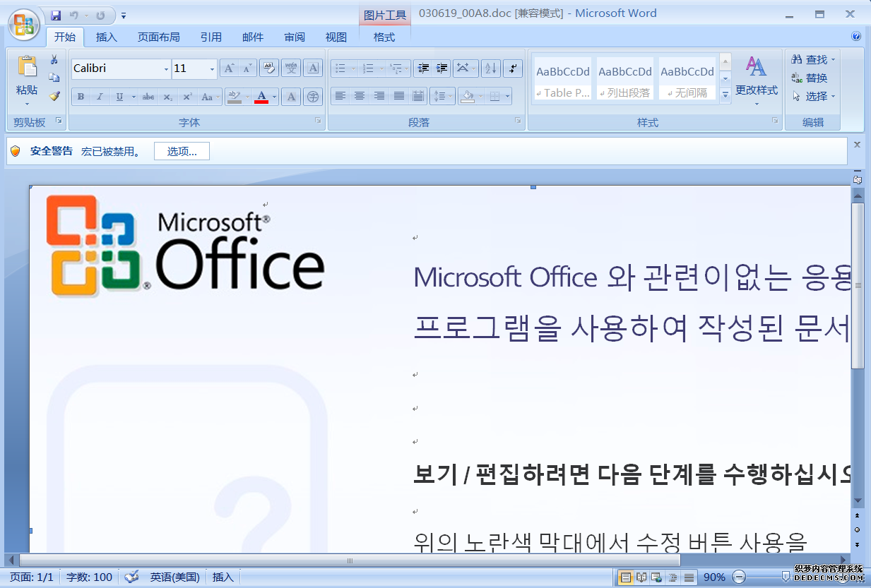Switch to outline view

(x=672, y=577)
